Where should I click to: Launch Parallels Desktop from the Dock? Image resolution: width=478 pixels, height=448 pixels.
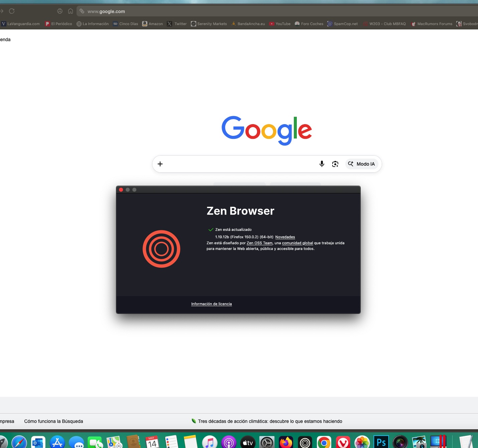pos(438,442)
